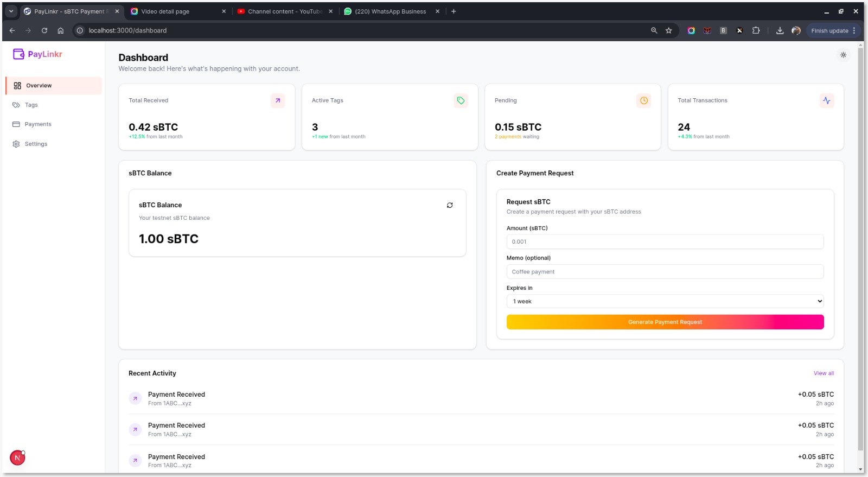The image size is (868, 477).
Task: Go forward in browser history
Action: [x=28, y=30]
